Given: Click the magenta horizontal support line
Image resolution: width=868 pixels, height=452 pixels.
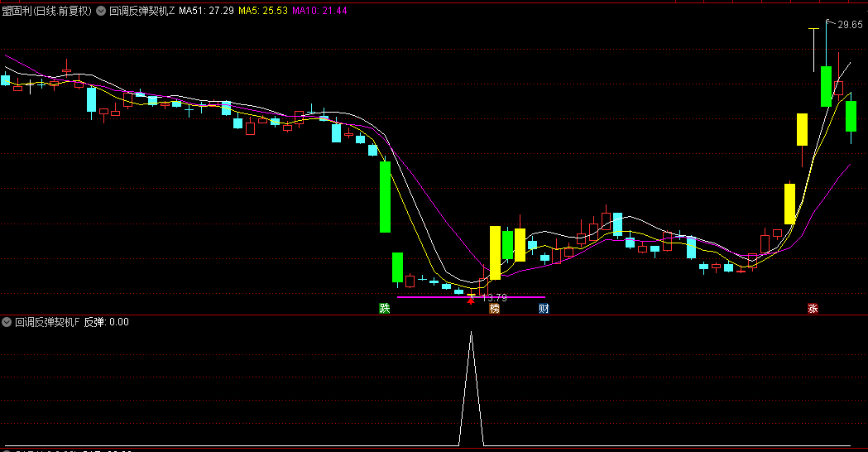Looking at the screenshot, I should click(471, 297).
